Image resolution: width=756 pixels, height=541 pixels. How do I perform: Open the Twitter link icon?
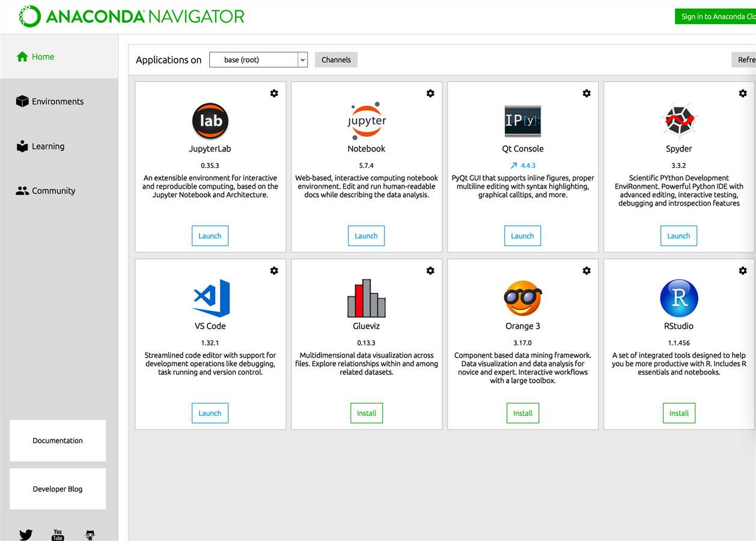point(26,534)
